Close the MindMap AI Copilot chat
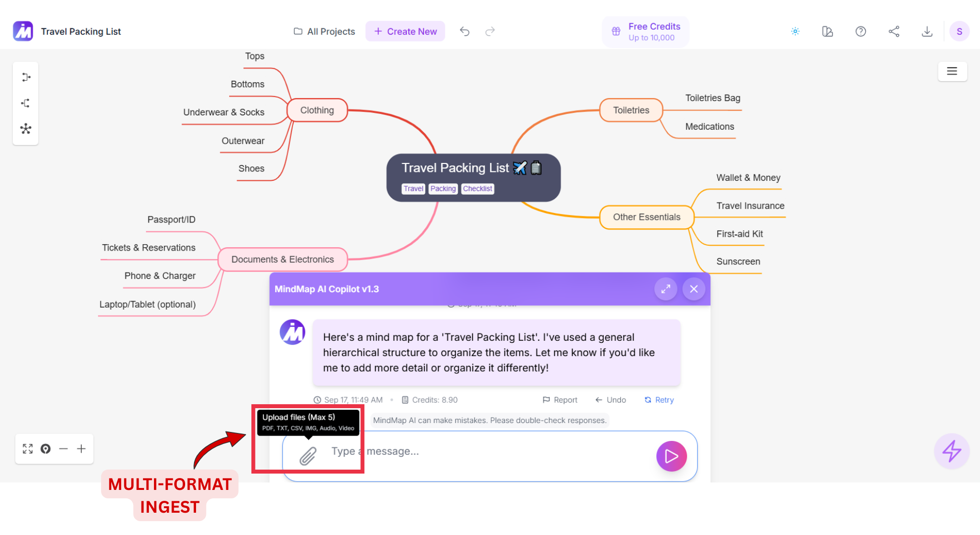 (x=693, y=289)
